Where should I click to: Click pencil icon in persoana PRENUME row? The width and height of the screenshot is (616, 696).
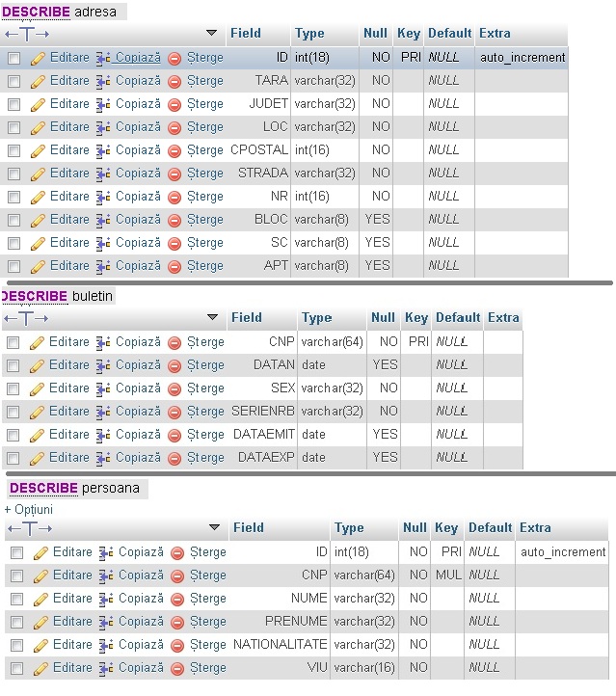40,623
